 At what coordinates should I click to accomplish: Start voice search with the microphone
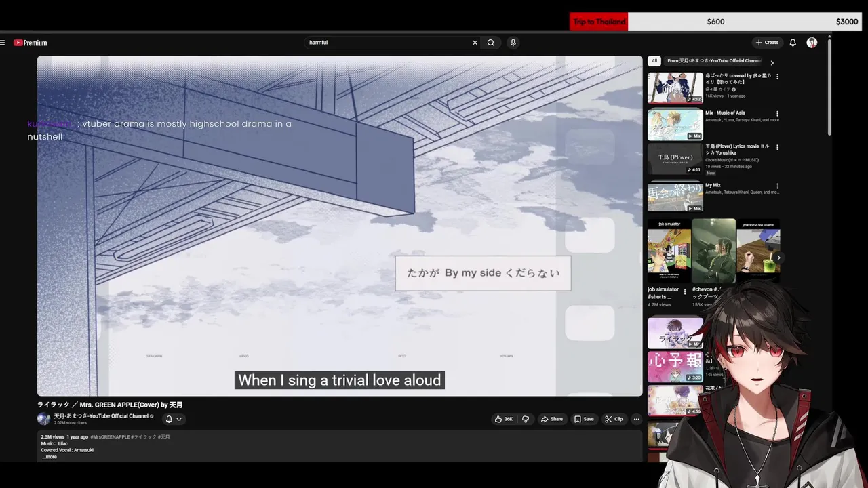click(x=513, y=43)
